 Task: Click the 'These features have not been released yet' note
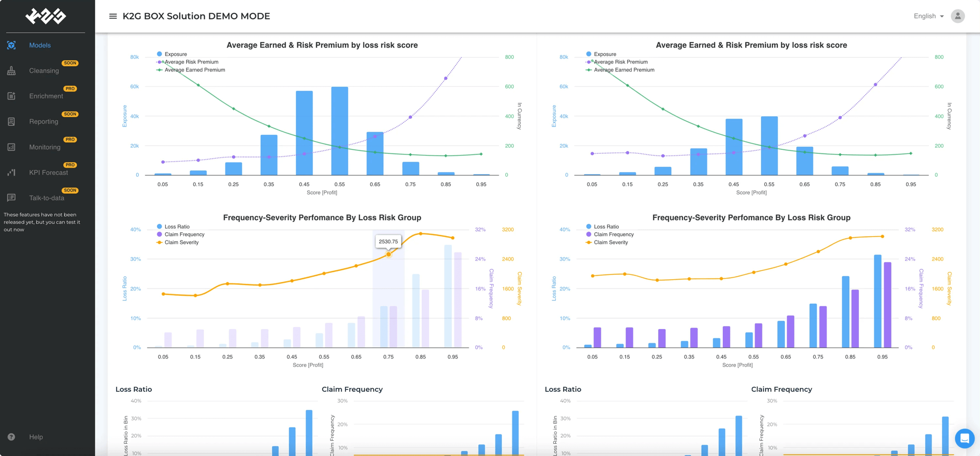pos(42,222)
